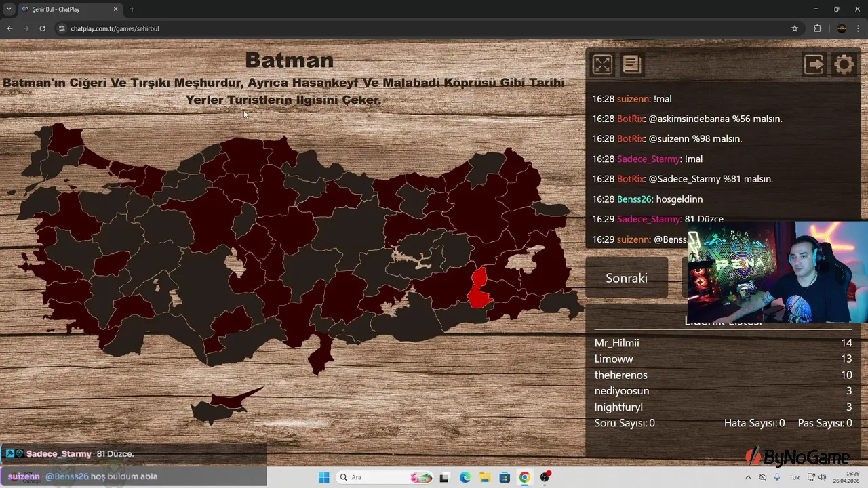The width and height of the screenshot is (868, 488).
Task: Open Microsoft Store from taskbar
Action: pos(505,477)
